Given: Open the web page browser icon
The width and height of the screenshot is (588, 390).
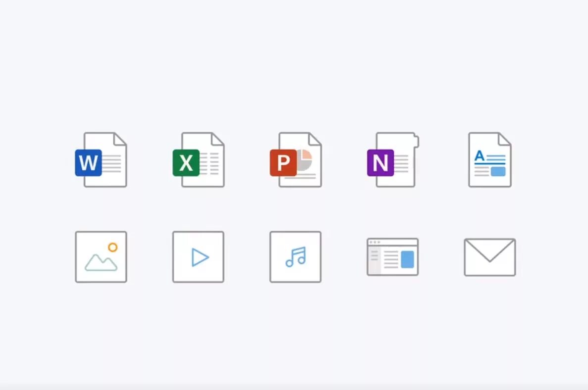Looking at the screenshot, I should pos(393,257).
